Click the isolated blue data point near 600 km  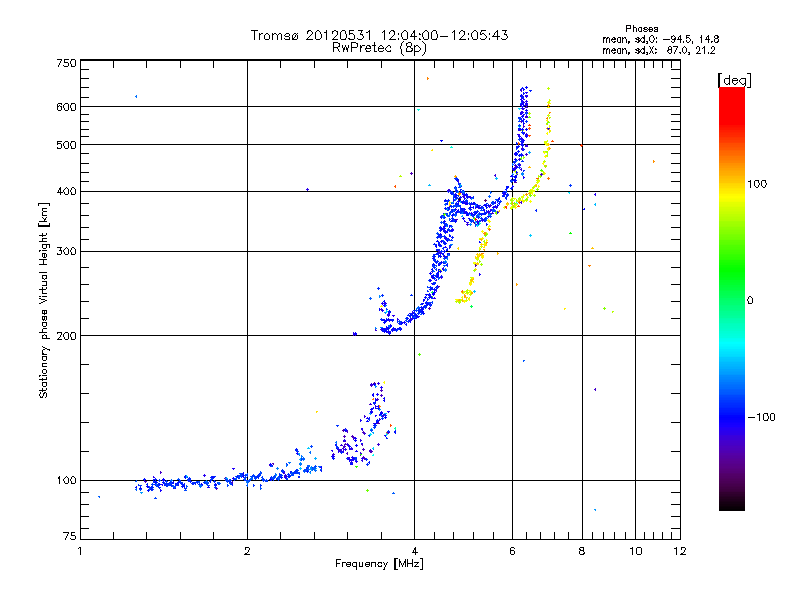tap(136, 96)
